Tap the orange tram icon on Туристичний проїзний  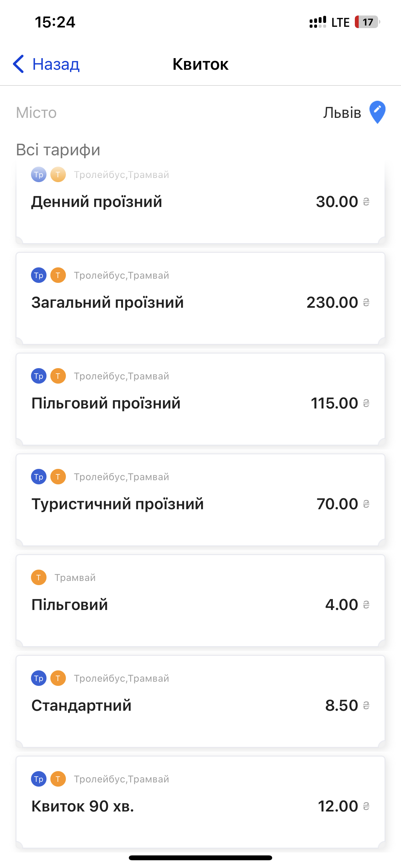58,477
